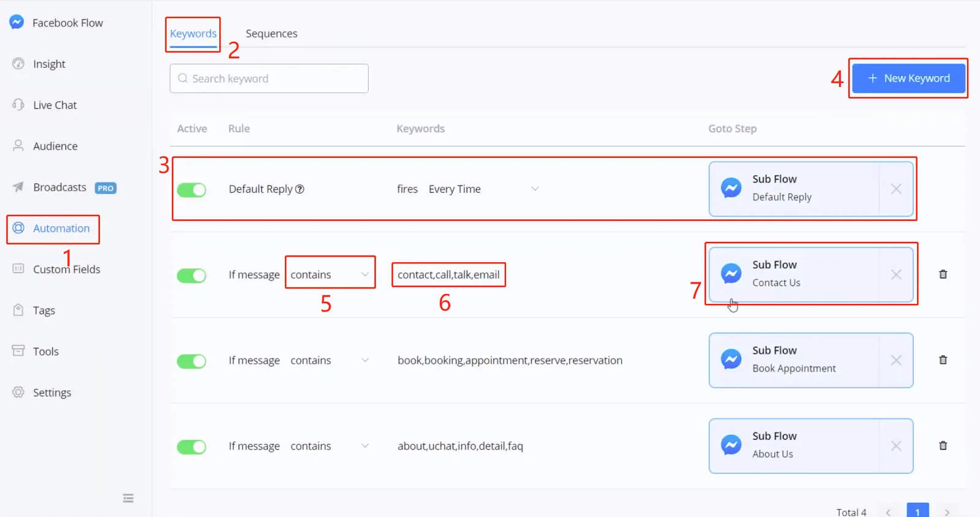Click Messenger icon in Book Appointment card
The height and width of the screenshot is (517, 980).
(731, 359)
